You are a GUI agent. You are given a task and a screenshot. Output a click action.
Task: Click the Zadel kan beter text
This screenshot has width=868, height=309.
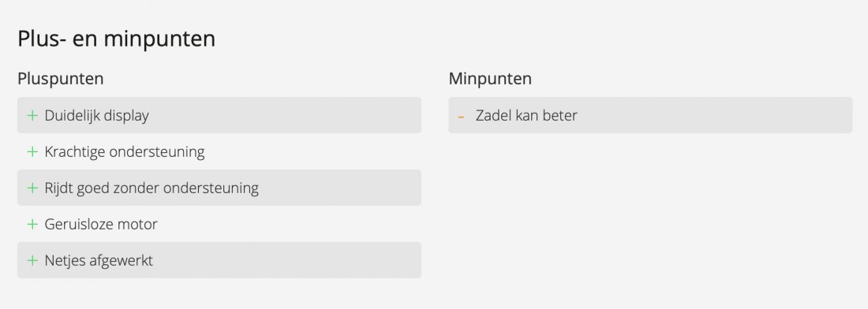click(x=526, y=116)
